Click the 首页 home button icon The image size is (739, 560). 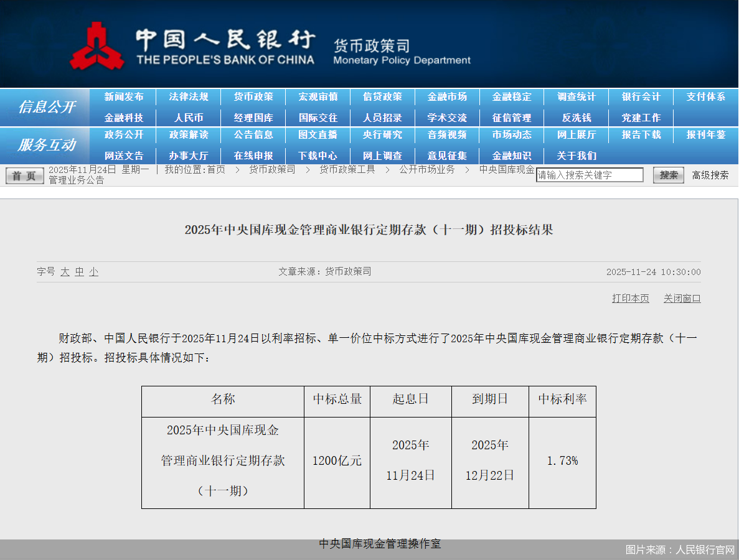point(24,175)
